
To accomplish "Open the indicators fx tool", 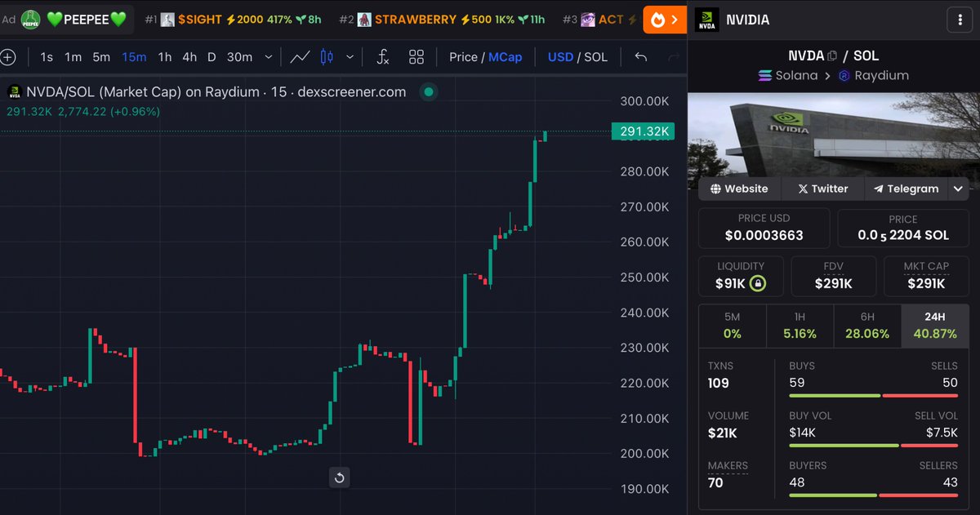I will pos(382,57).
